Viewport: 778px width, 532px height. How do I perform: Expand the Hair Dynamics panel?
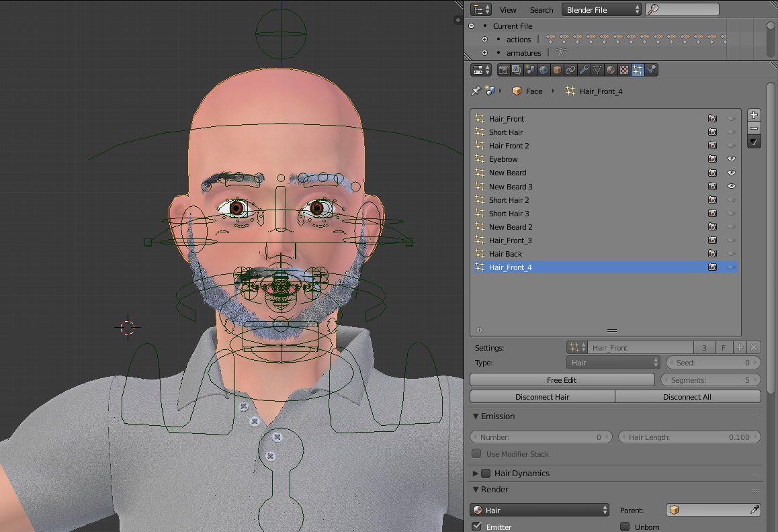(477, 473)
